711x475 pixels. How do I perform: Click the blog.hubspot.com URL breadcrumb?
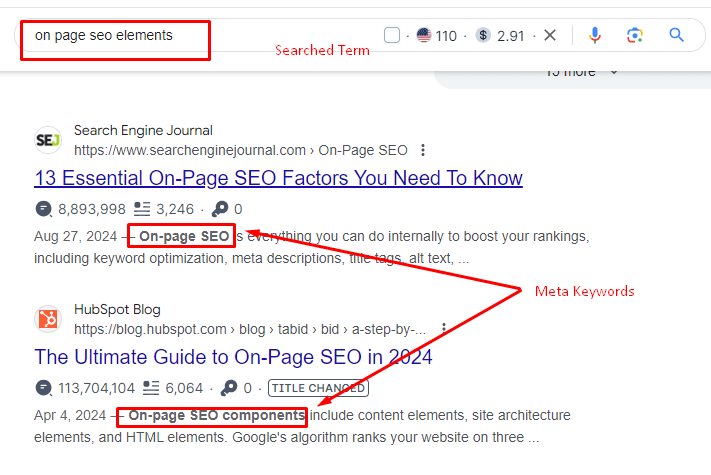coord(250,329)
